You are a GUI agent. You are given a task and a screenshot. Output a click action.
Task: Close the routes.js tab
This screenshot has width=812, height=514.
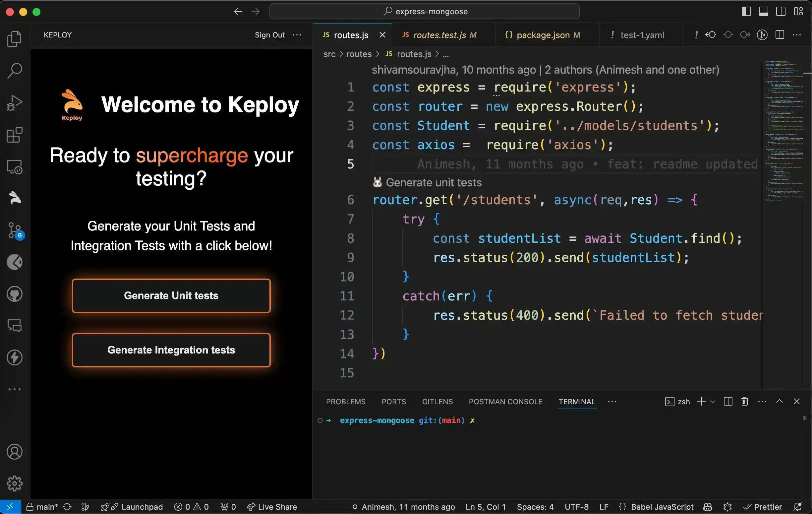(x=382, y=35)
